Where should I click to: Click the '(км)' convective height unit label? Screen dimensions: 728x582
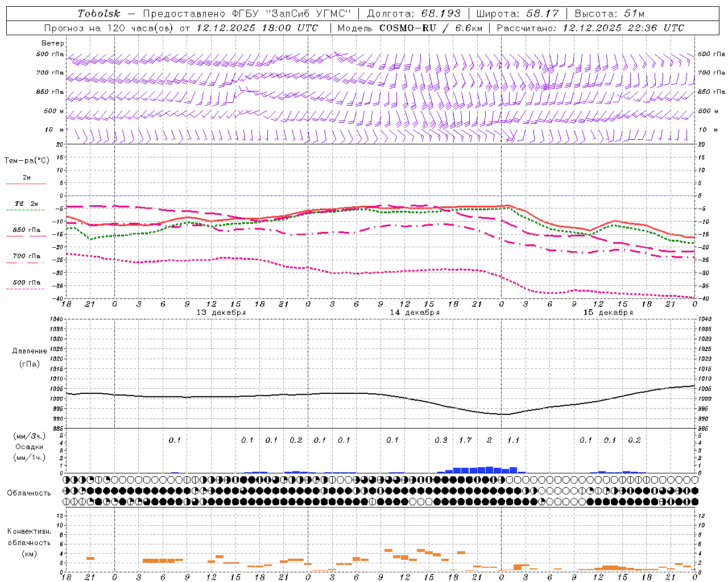29,554
